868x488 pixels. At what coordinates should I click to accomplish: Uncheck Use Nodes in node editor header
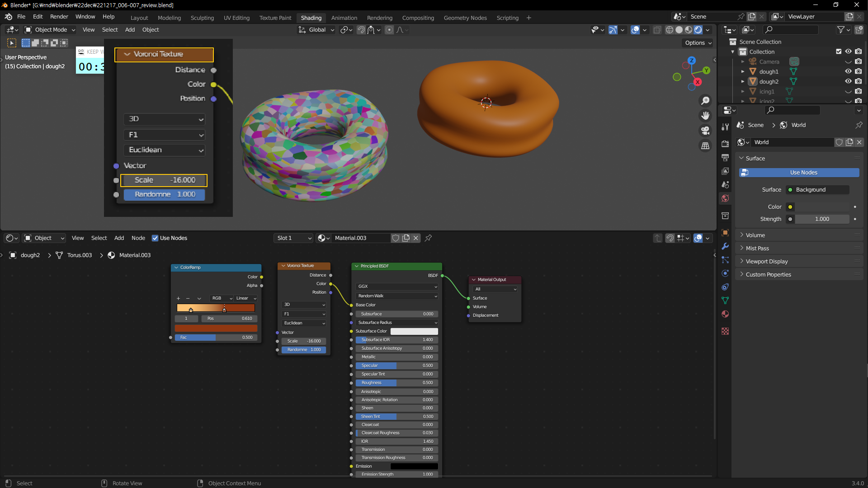pos(155,238)
